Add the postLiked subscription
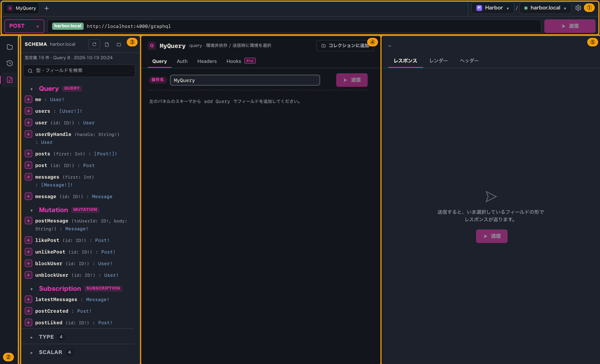 click(x=28, y=323)
